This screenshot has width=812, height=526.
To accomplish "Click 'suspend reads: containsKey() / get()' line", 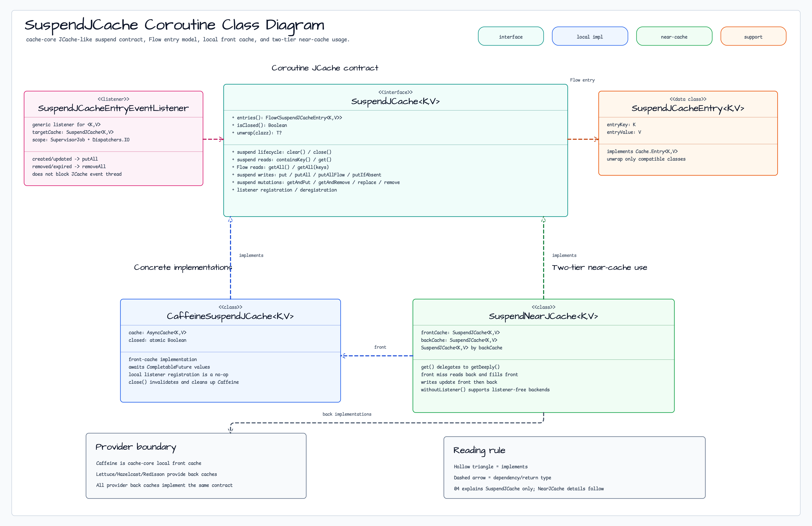I will 281,160.
